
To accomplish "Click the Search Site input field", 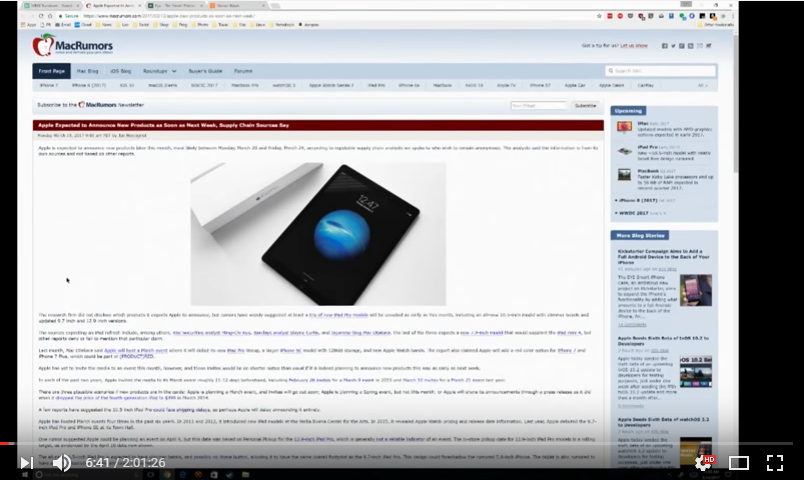I will tap(660, 71).
